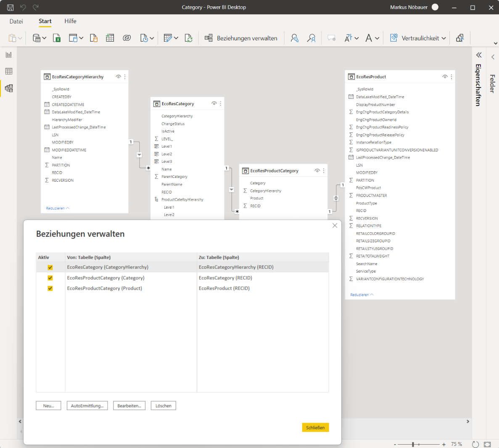The width and height of the screenshot is (499, 448).
Task: Click the Excel workbook import icon
Action: [x=57, y=38]
